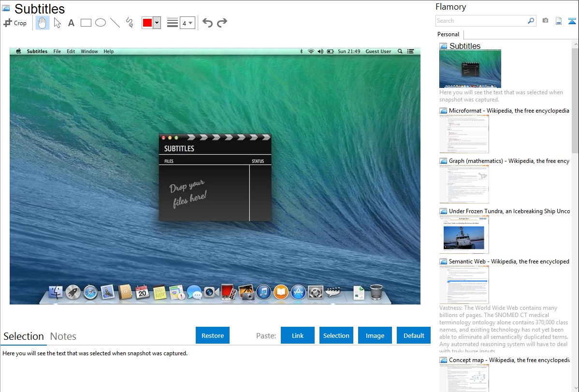Choose the text annotation tool
The height and width of the screenshot is (392, 579).
pyautogui.click(x=71, y=23)
